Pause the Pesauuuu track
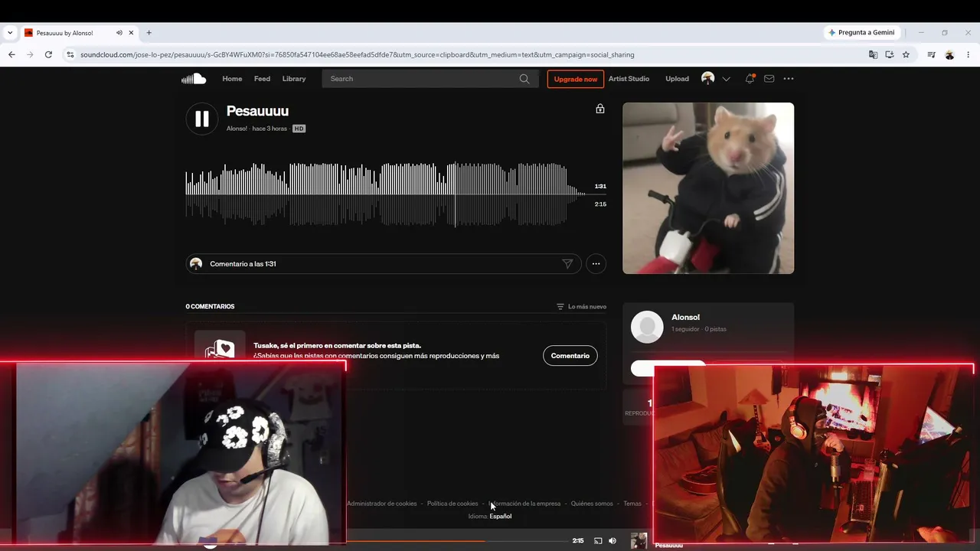 coord(202,119)
